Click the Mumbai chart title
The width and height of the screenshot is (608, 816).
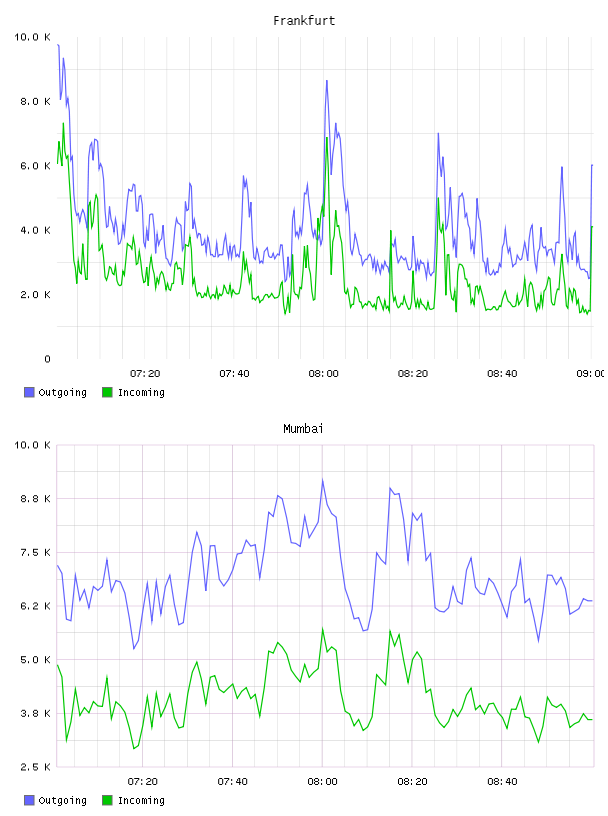click(x=303, y=429)
